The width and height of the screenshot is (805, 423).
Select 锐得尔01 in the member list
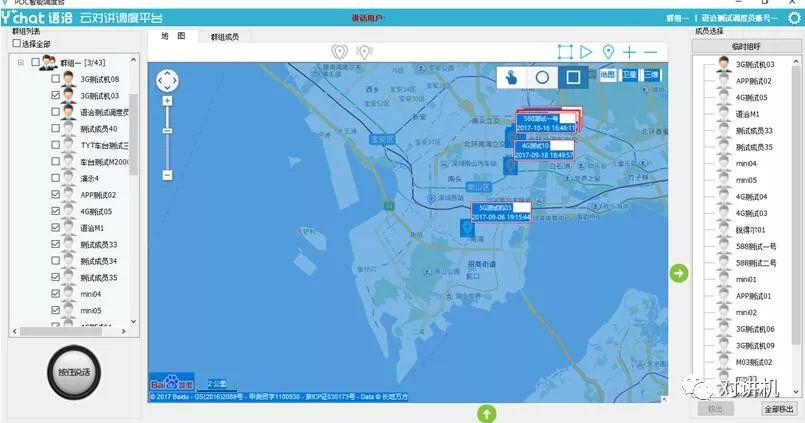click(x=750, y=230)
